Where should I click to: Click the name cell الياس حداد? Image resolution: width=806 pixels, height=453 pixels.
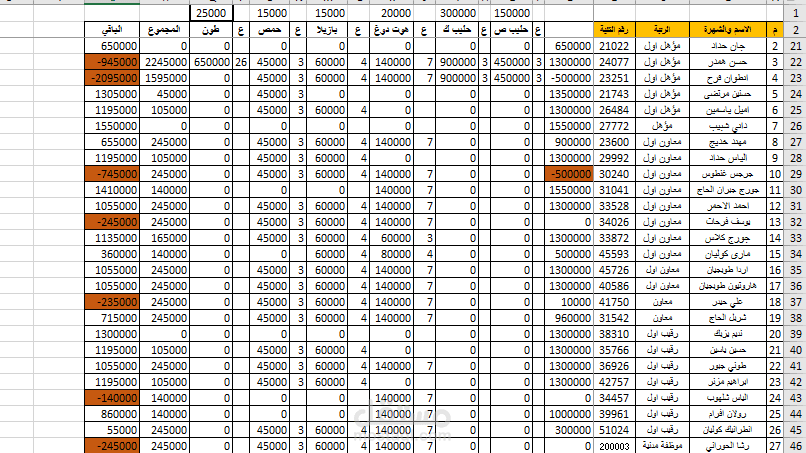tap(727, 158)
